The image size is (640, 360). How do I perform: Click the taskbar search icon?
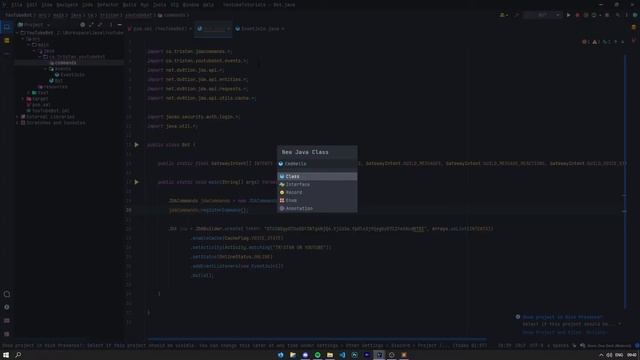tap(18, 355)
